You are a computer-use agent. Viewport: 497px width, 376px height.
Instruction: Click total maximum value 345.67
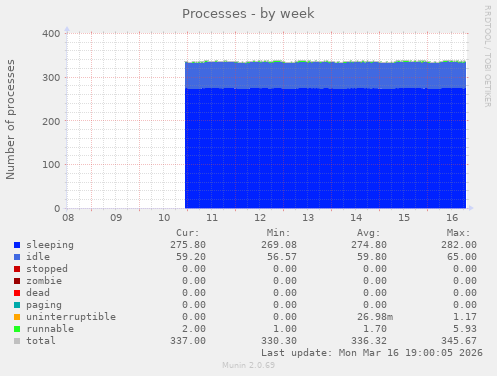pos(459,341)
